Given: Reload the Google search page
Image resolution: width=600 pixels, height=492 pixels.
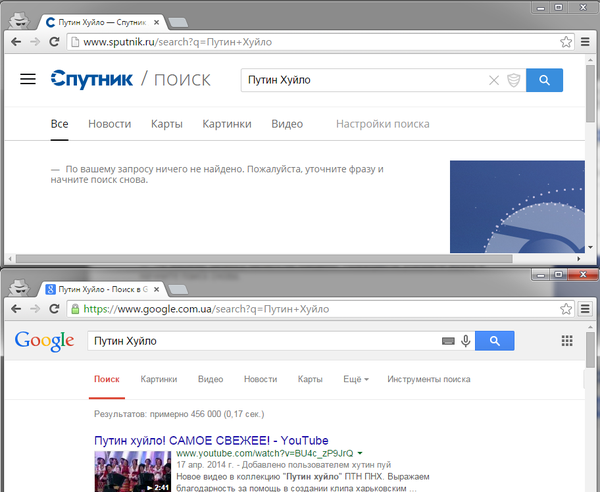Looking at the screenshot, I should 54,309.
